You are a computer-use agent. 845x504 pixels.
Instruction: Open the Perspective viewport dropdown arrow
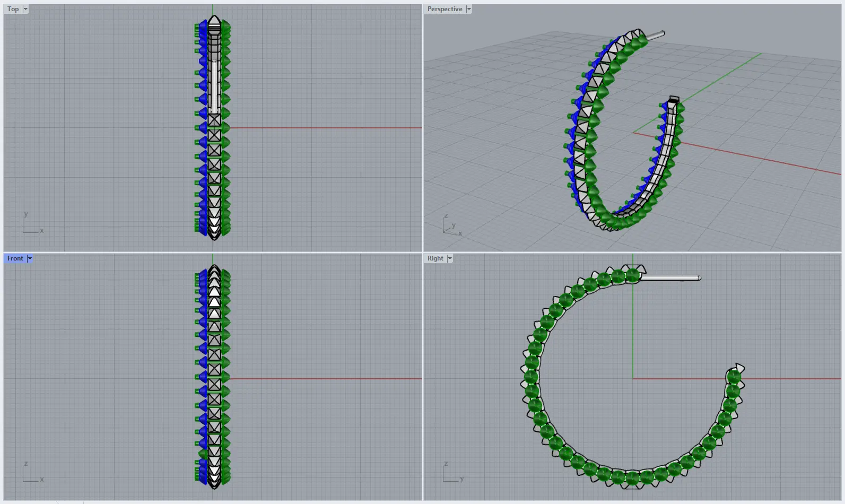pos(469,9)
